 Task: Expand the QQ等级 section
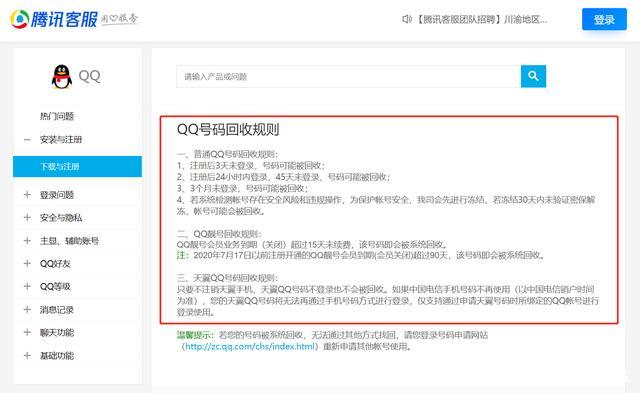click(x=27, y=286)
